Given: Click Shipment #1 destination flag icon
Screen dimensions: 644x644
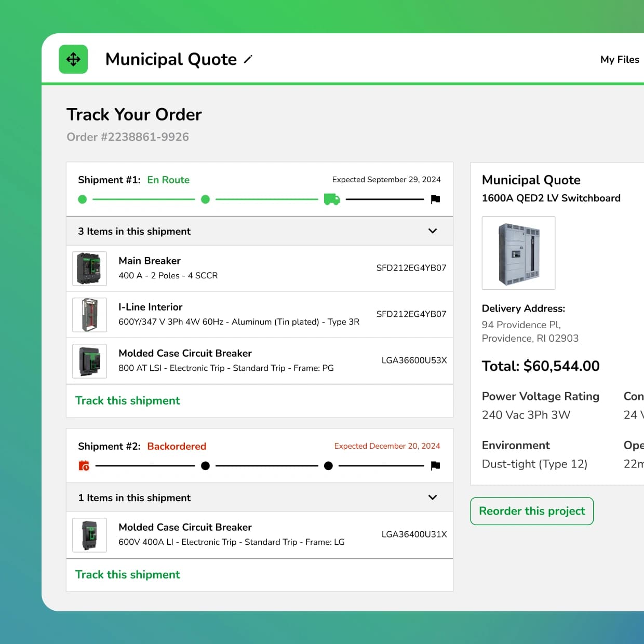Looking at the screenshot, I should pos(436,199).
